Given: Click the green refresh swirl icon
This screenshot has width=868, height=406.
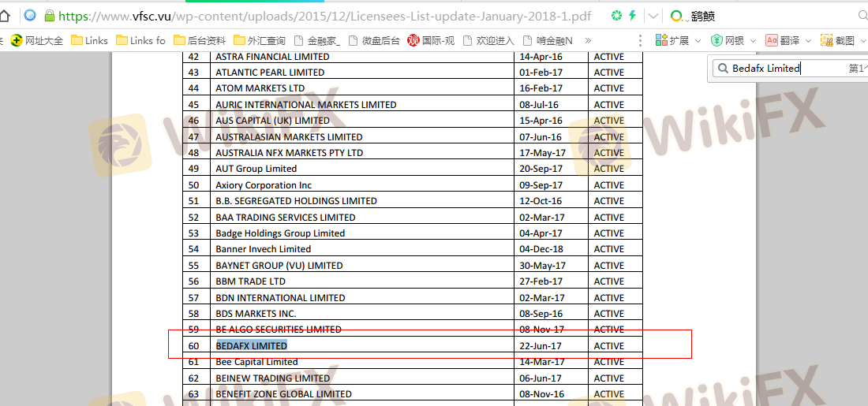Looking at the screenshot, I should (617, 16).
